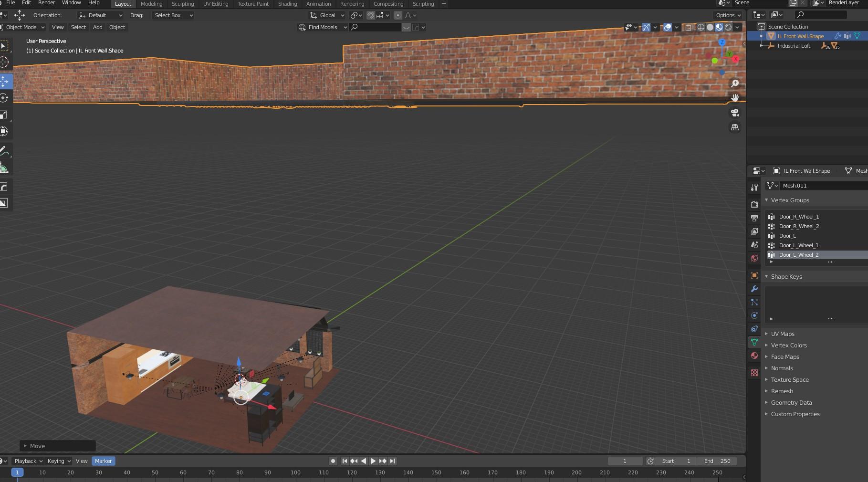Activate the Transform tool

[x=4, y=131]
